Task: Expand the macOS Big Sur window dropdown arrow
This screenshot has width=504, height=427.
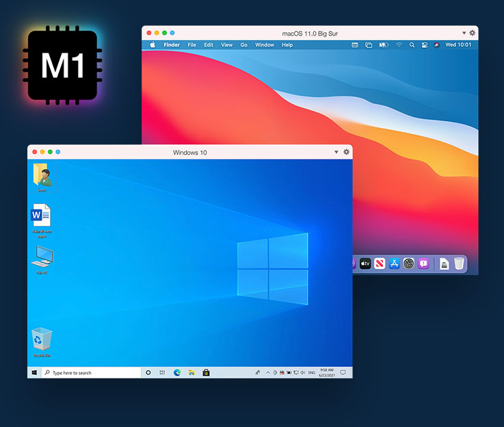Action: coord(464,33)
